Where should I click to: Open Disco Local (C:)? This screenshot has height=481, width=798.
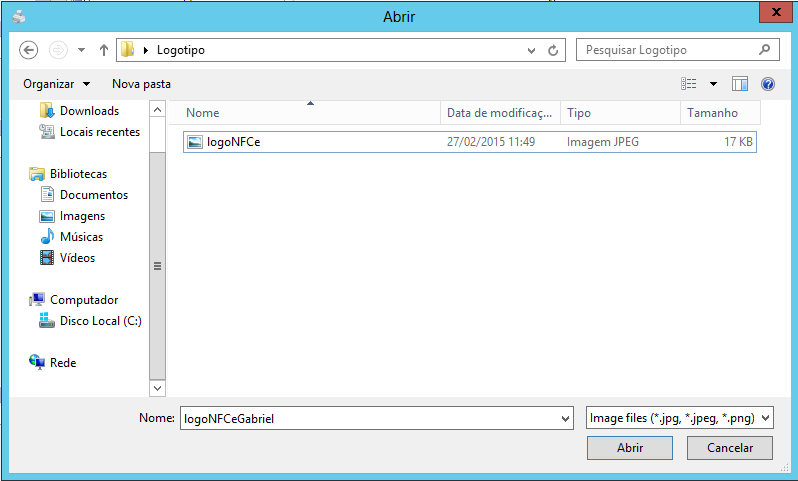point(101,321)
